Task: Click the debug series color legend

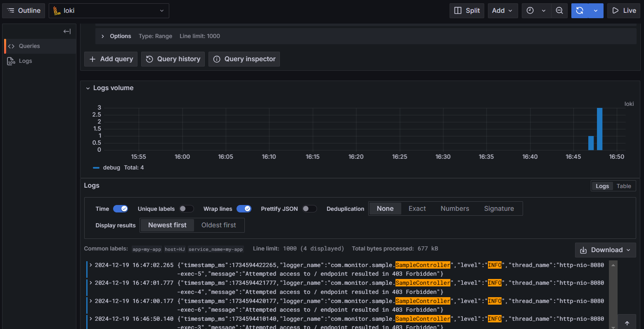Action: point(96,168)
